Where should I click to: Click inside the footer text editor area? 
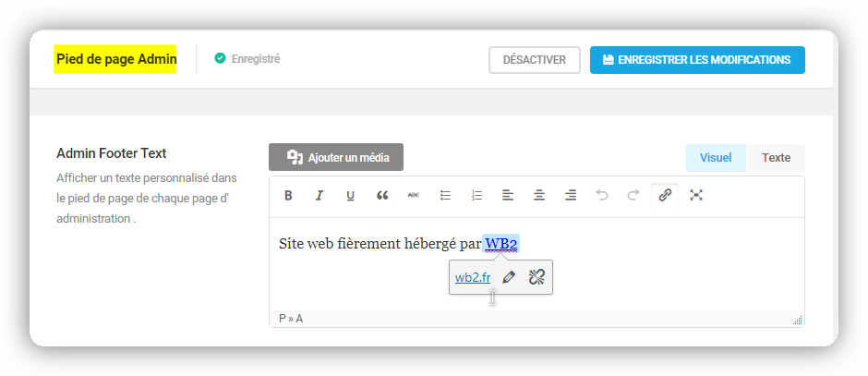[536, 264]
